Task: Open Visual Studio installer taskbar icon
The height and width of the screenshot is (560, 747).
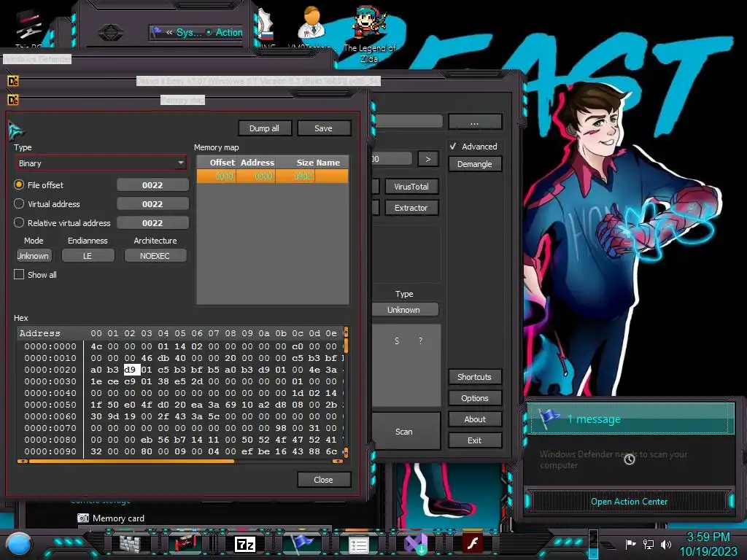Action: (x=416, y=544)
